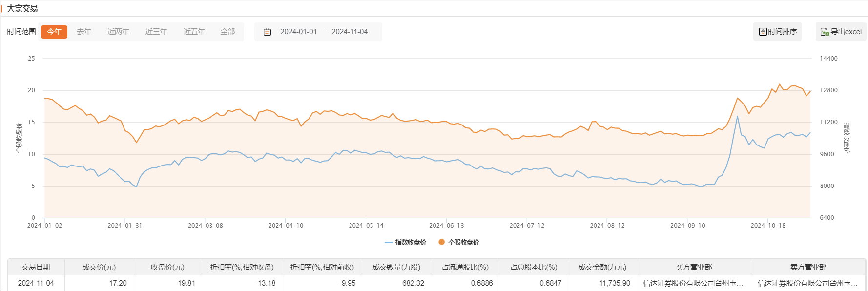Screen dimensions: 868x291
Task: Click the 成交价(元) column header
Action: tap(99, 267)
